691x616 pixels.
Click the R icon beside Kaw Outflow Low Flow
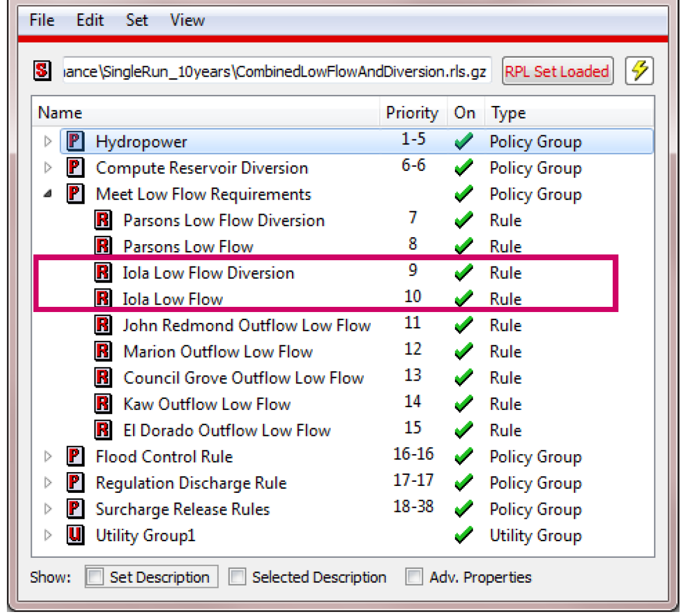[x=103, y=404]
